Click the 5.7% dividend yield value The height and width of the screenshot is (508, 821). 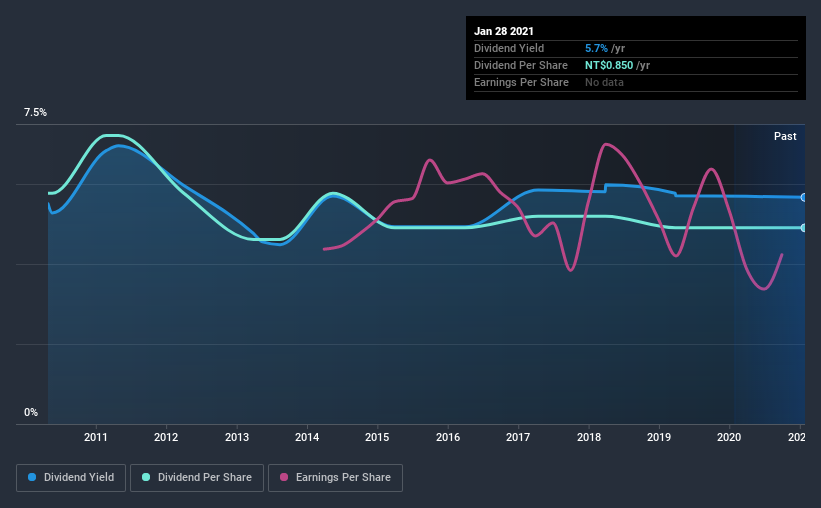[596, 48]
